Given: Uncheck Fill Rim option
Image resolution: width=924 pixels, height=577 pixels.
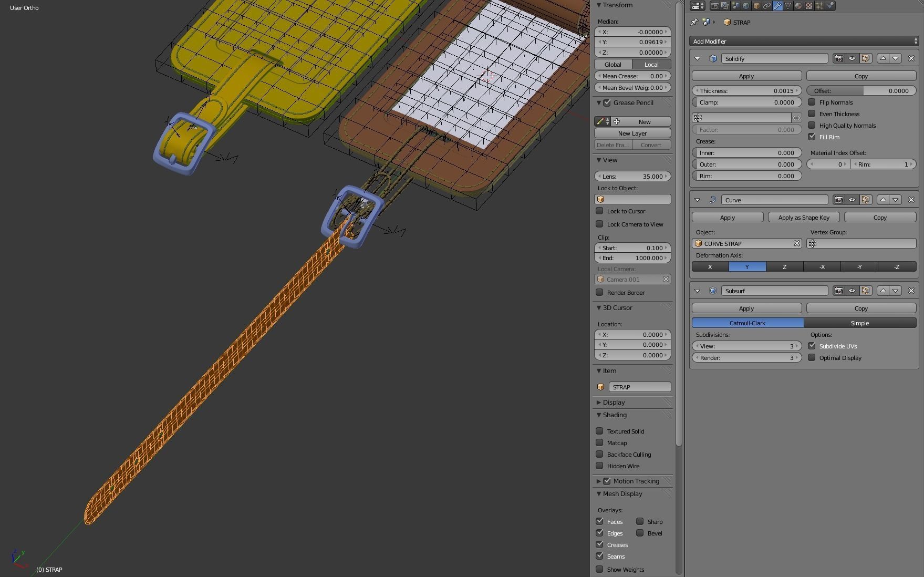Looking at the screenshot, I should pyautogui.click(x=812, y=137).
